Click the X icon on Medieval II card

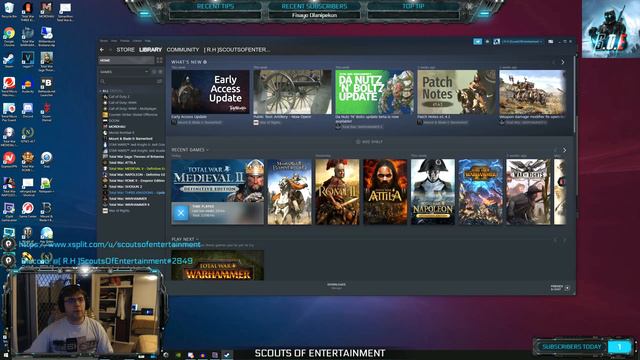(x=181, y=213)
